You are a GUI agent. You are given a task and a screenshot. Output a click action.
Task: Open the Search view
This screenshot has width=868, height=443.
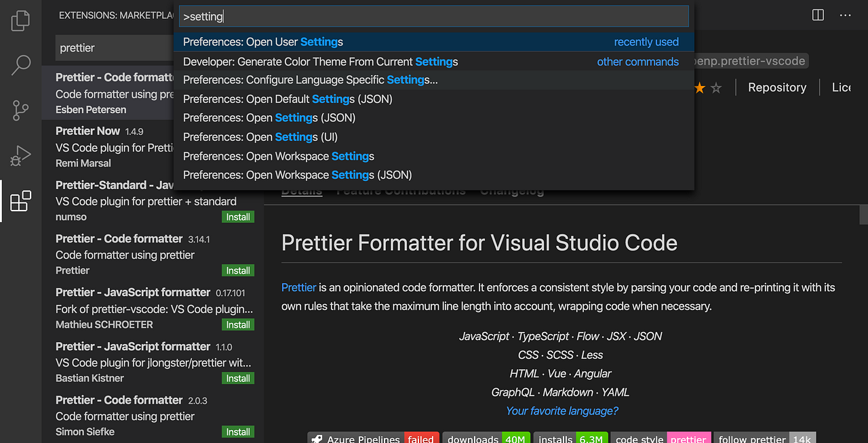tap(20, 65)
